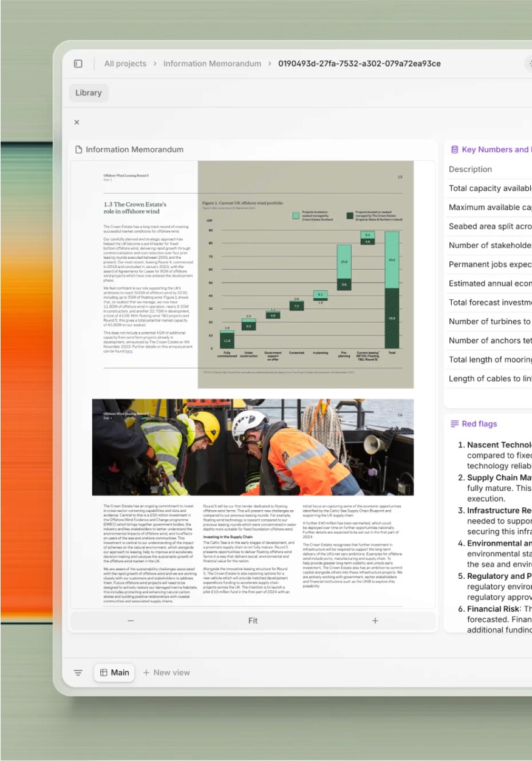The width and height of the screenshot is (532, 761).
Task: Click the Information Memorandum document icon
Action: pos(78,149)
